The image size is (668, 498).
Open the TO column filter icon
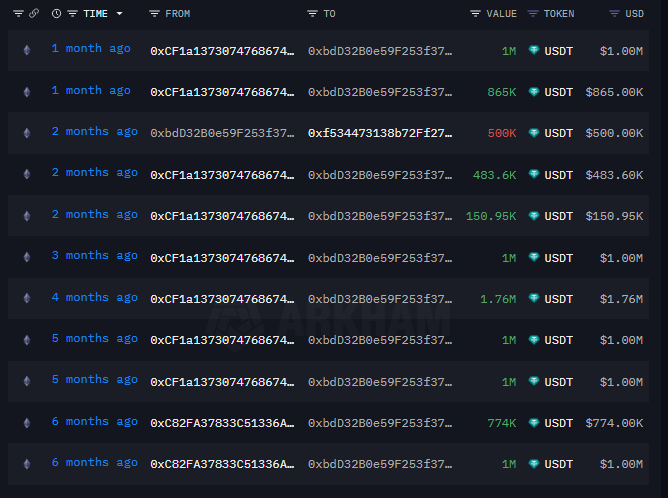point(312,14)
